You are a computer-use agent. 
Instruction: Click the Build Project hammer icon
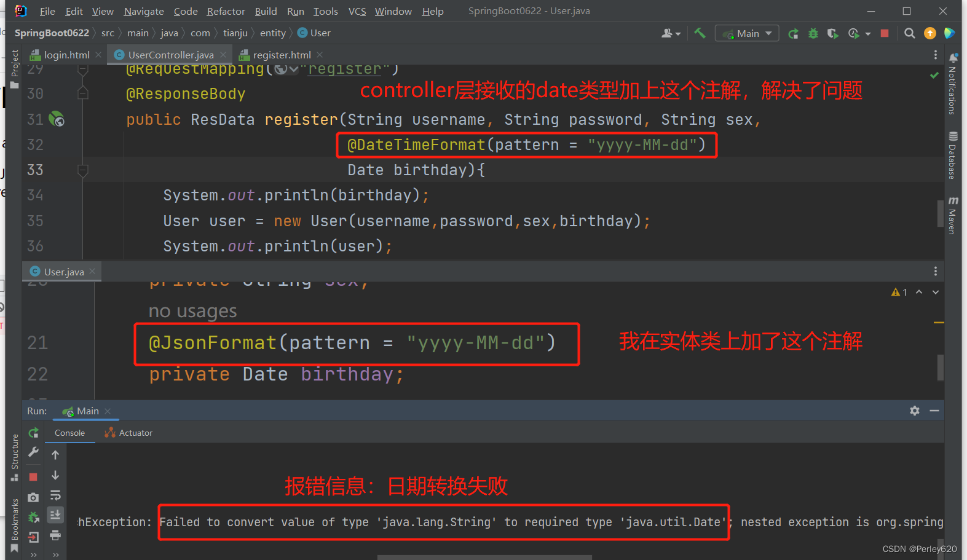click(700, 33)
